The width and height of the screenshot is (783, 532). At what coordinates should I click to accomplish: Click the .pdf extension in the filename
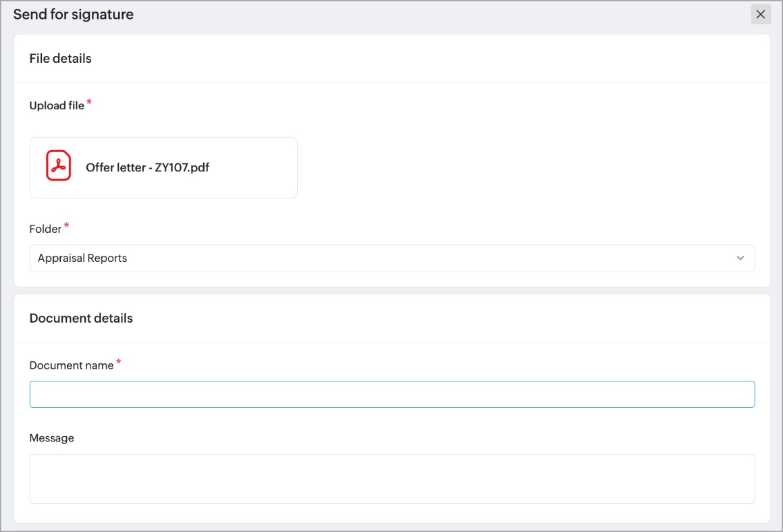tap(199, 167)
